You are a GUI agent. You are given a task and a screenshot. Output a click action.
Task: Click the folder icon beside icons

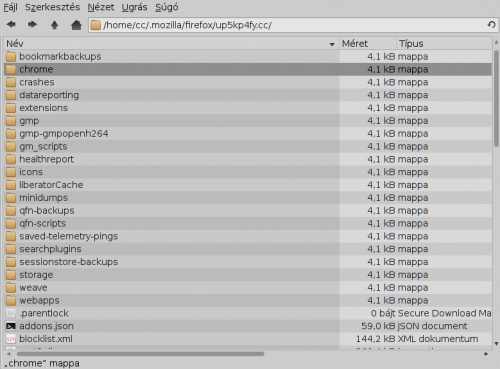click(x=11, y=172)
